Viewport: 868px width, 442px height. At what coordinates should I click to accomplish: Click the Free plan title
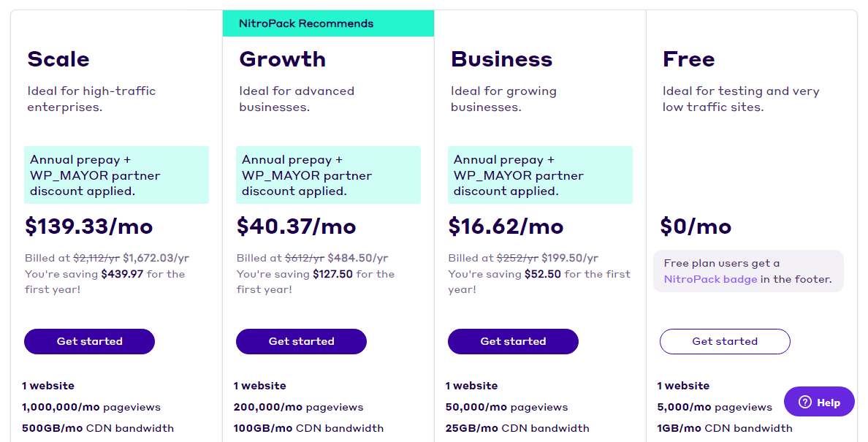[688, 59]
